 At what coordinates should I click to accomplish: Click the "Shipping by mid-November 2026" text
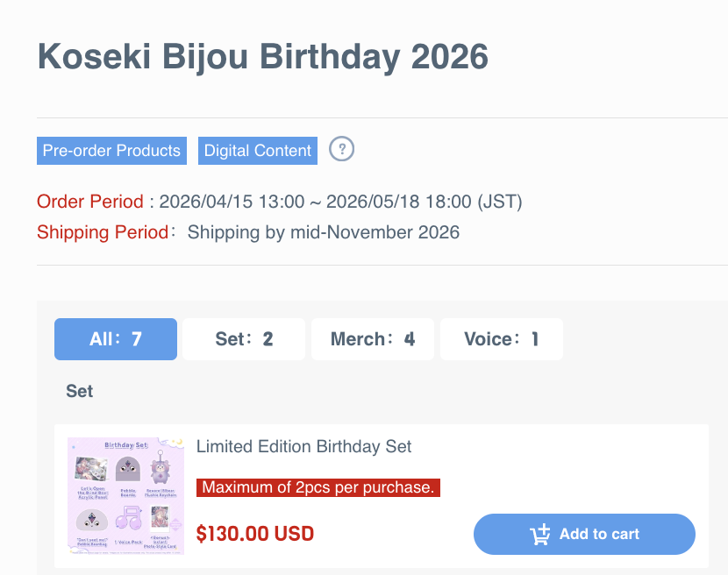[x=324, y=232]
